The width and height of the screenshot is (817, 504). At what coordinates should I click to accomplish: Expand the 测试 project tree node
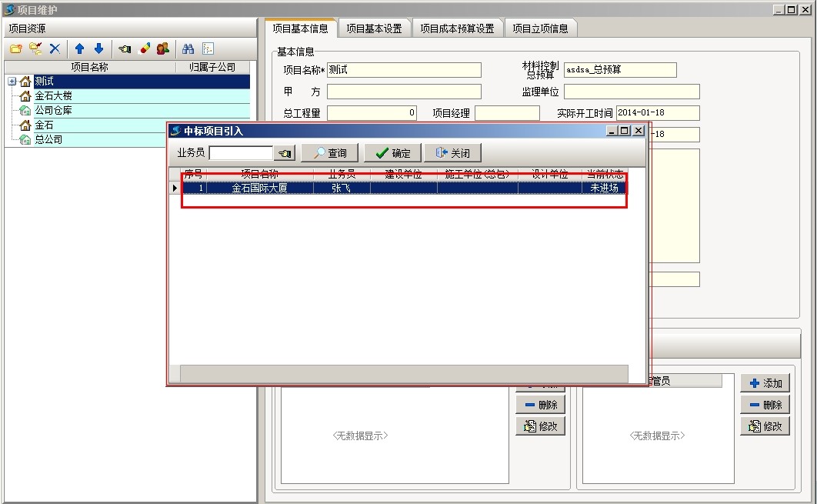coord(12,82)
